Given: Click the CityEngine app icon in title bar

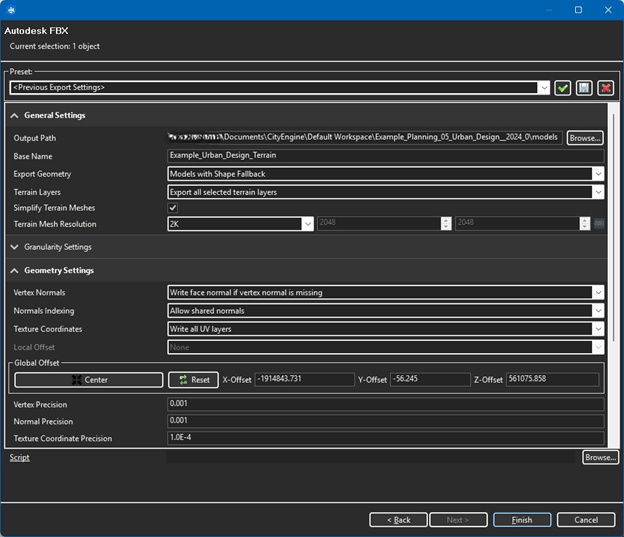Looking at the screenshot, I should pyautogui.click(x=11, y=10).
